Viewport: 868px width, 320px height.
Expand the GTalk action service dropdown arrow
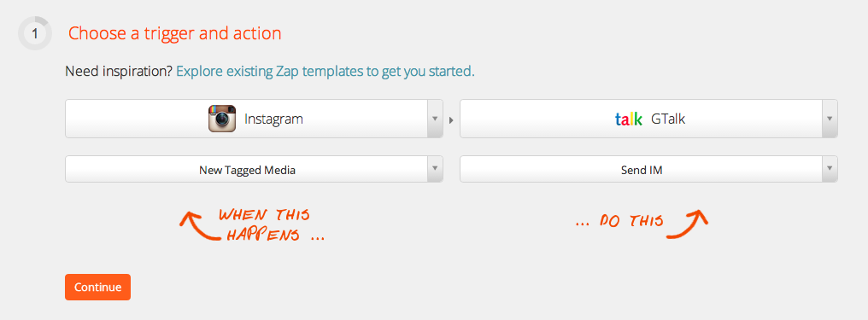(830, 119)
